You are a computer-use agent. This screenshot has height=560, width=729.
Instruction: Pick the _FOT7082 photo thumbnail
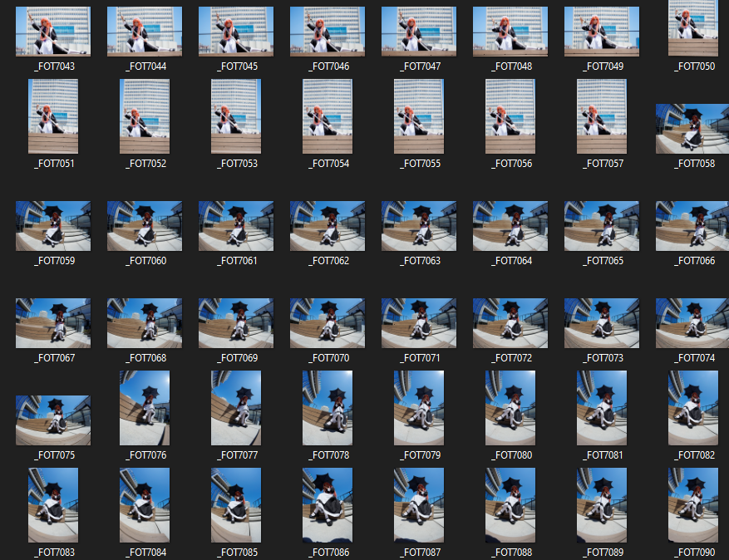click(693, 408)
